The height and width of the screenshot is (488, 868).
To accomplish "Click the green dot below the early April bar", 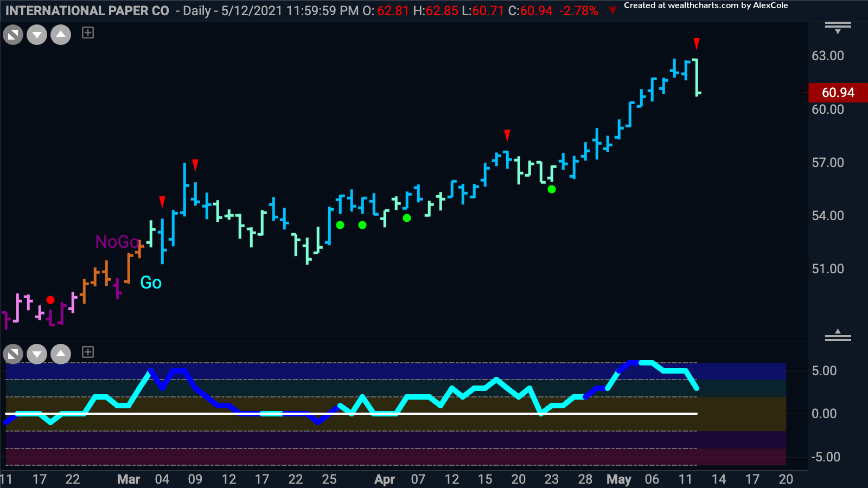I will 407,218.
